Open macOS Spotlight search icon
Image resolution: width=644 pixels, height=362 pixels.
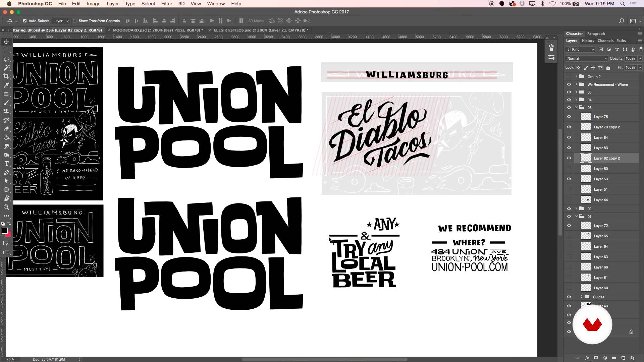pos(623,4)
